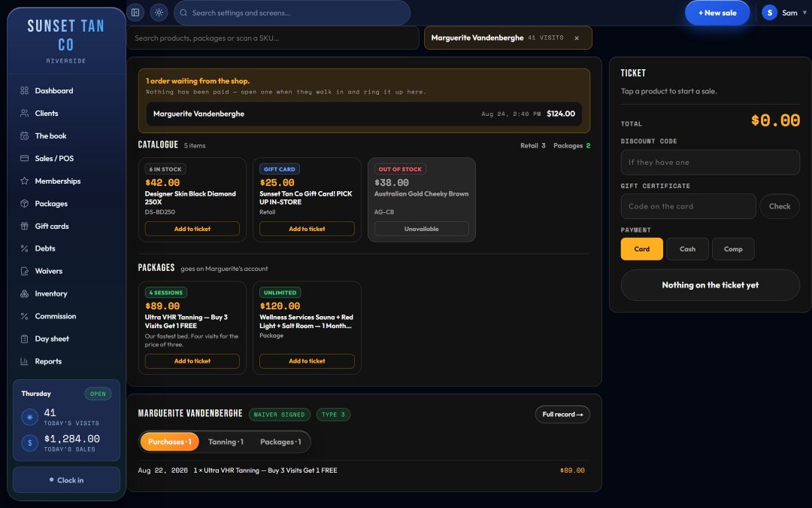Click the Clients people icon
This screenshot has width=812, height=508.
[24, 113]
